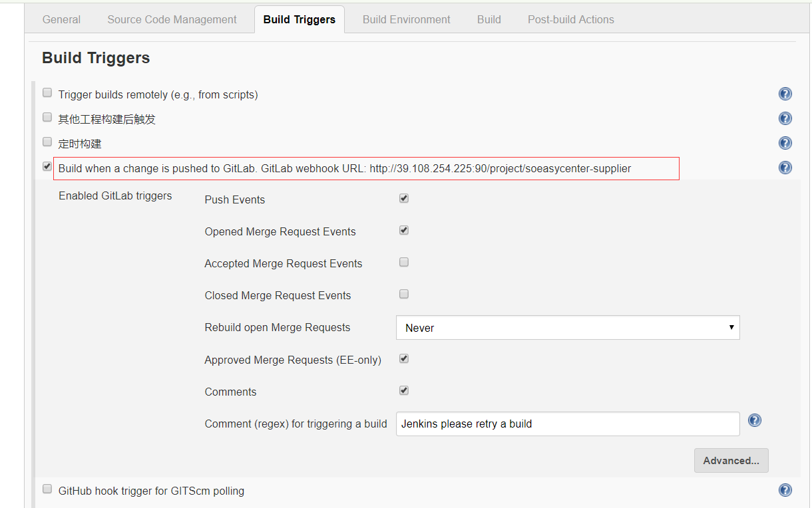Open help for Comment regex field
This screenshot has height=508, width=812.
(x=755, y=420)
